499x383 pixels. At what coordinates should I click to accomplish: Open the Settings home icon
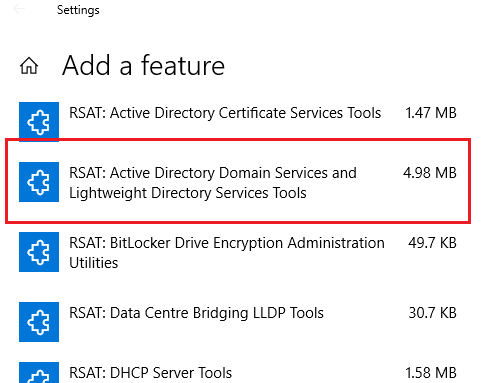tap(29, 65)
